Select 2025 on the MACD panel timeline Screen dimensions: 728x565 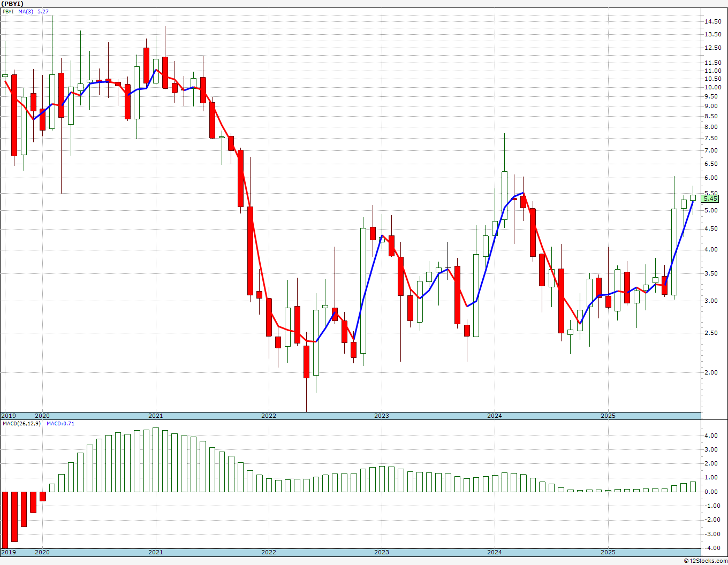pyautogui.click(x=608, y=552)
